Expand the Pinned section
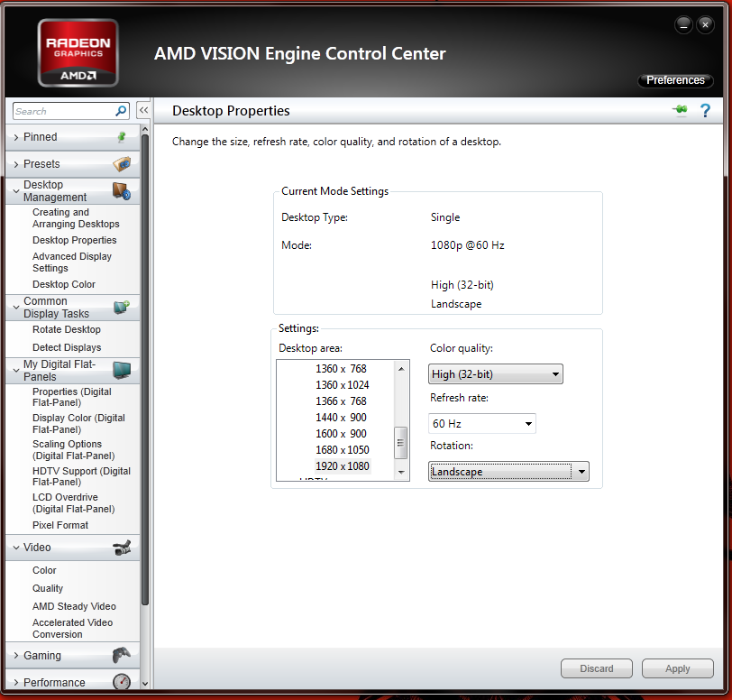The image size is (732, 700). tap(16, 137)
